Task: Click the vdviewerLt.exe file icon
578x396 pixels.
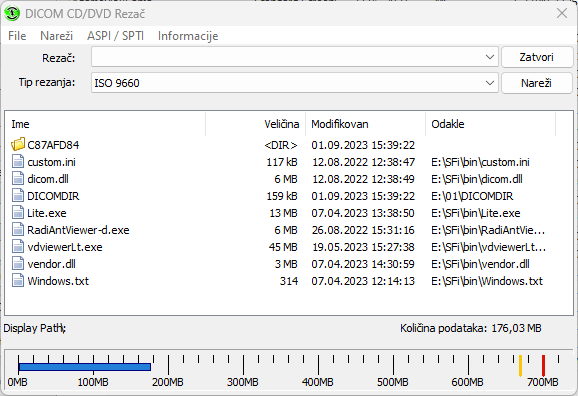Action: 18,246
